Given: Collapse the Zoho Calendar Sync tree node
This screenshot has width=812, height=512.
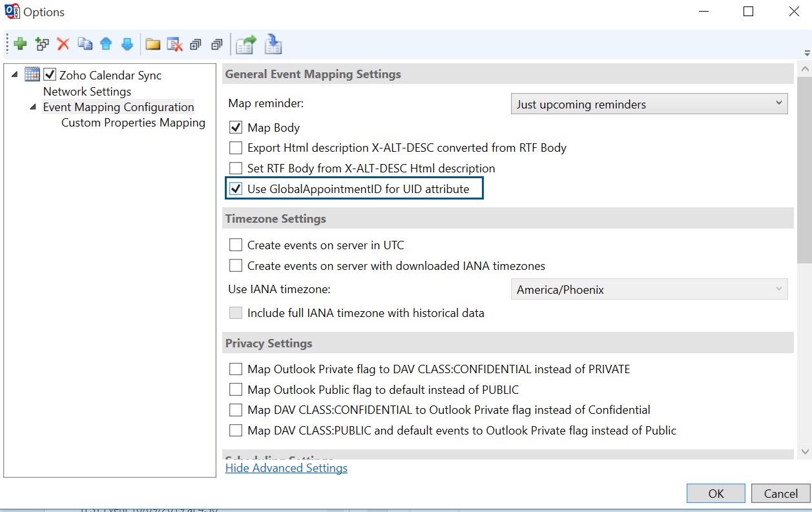Looking at the screenshot, I should click(x=14, y=75).
